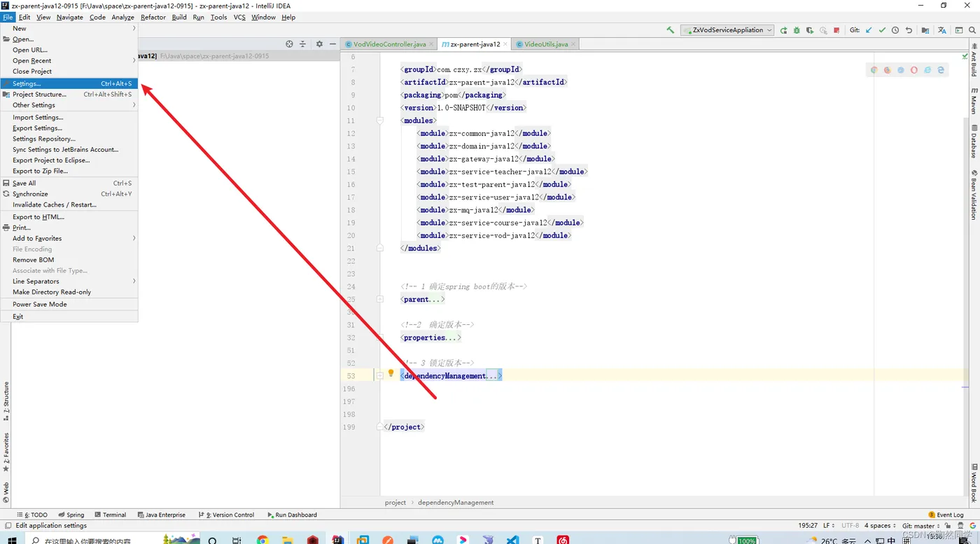Switch to the VodVideoController.java tab
Screen dimensions: 980x544
click(x=389, y=44)
